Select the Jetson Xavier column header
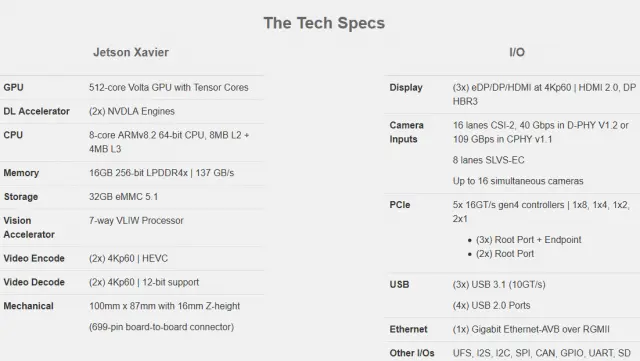 tap(131, 52)
